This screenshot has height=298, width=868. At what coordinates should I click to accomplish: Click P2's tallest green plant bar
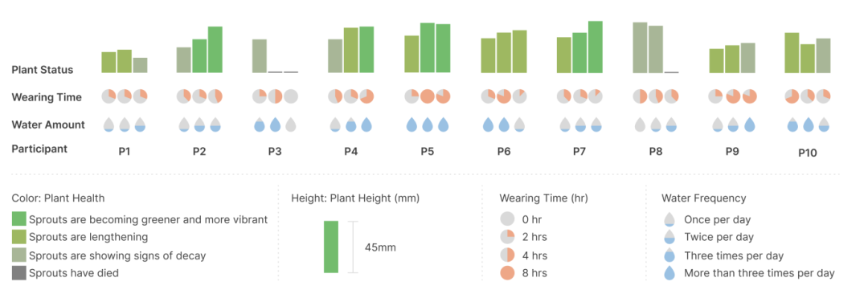coord(215,50)
